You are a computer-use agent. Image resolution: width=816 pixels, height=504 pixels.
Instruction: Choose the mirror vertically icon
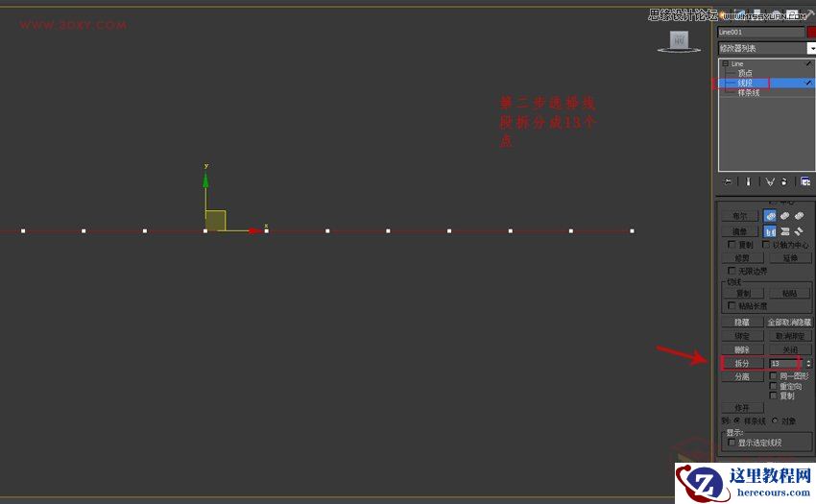pos(784,231)
